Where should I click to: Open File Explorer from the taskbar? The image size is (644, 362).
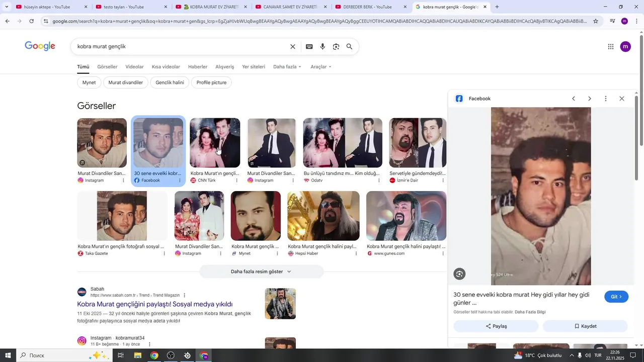(x=137, y=355)
